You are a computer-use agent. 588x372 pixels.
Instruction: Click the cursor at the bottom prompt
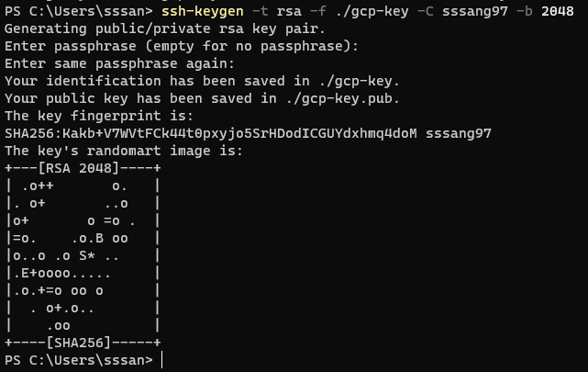(x=163, y=360)
